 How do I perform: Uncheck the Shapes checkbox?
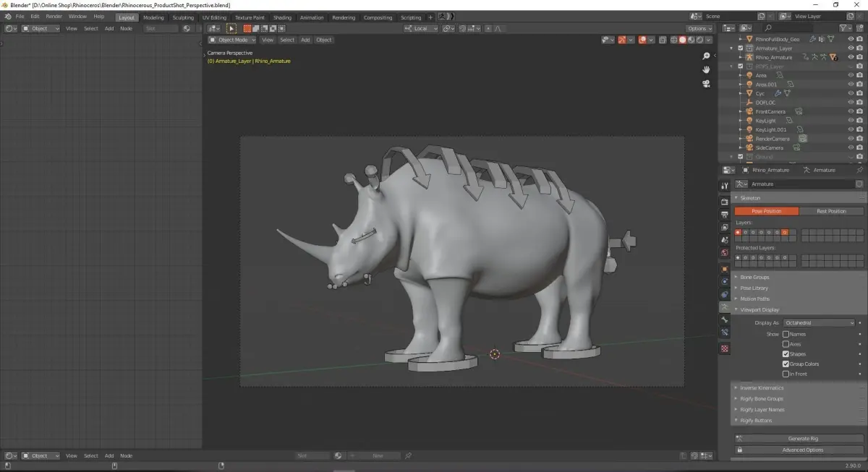(x=786, y=354)
